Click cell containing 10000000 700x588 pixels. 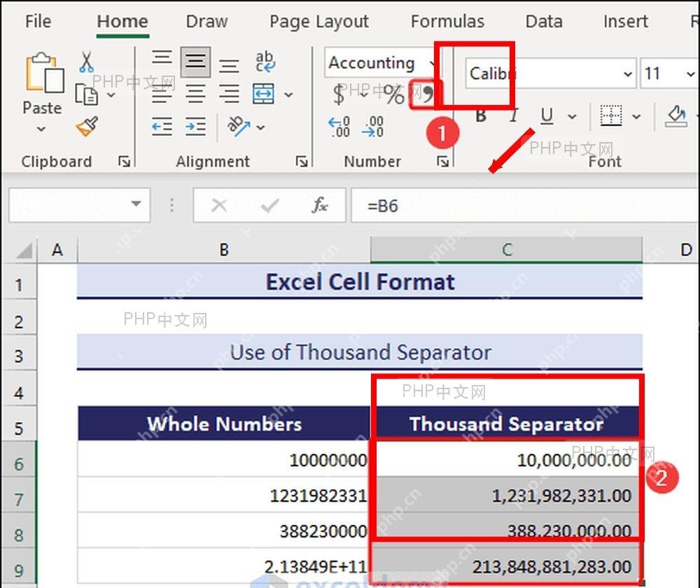pyautogui.click(x=224, y=460)
